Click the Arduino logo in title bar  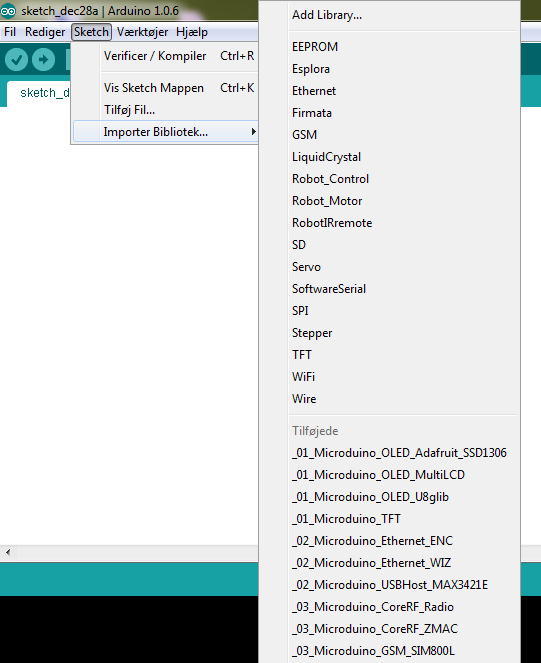tap(8, 11)
